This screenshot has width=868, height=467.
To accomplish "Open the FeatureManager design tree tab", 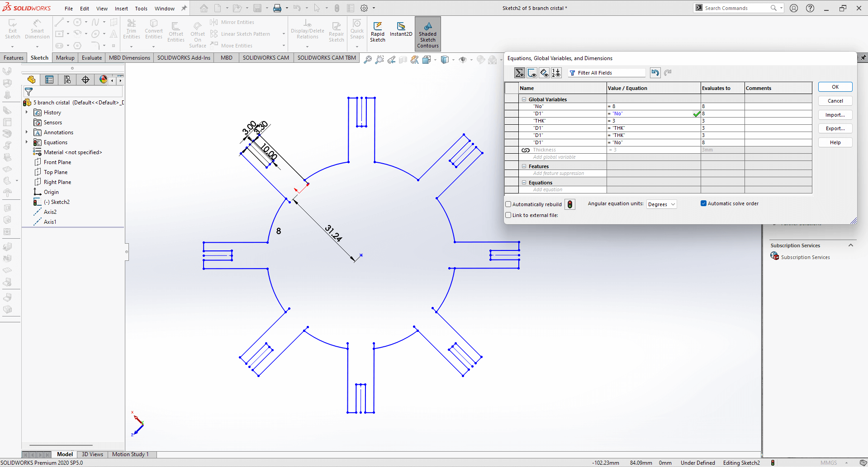I will (x=31, y=80).
